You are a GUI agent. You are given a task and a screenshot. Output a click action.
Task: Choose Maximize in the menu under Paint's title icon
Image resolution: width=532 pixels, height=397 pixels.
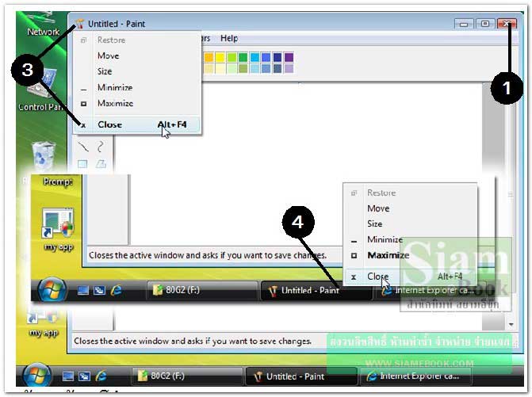[136, 103]
